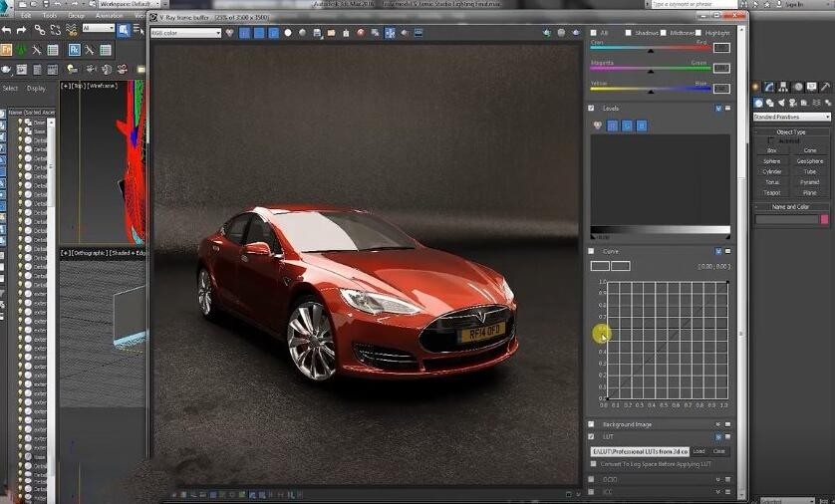Enable the All color balance checkbox
Image resolution: width=835 pixels, height=504 pixels.
[593, 33]
